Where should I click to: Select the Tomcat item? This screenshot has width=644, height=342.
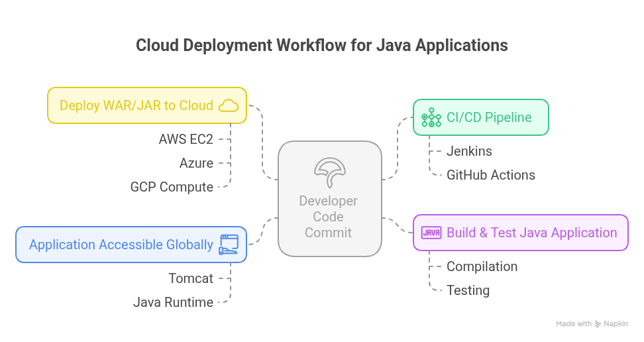click(x=191, y=278)
